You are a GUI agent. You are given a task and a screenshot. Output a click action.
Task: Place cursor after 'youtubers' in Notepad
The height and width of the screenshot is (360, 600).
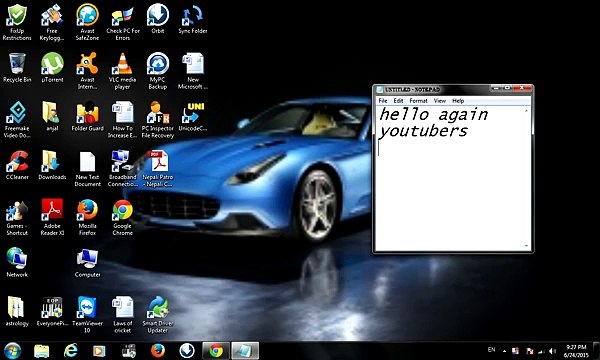pyautogui.click(x=469, y=131)
